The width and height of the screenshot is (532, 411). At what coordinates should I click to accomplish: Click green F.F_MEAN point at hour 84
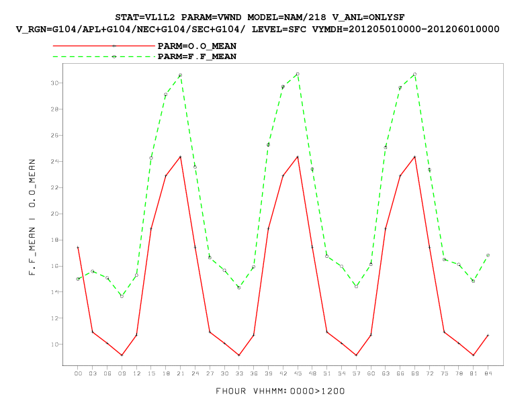tap(488, 255)
